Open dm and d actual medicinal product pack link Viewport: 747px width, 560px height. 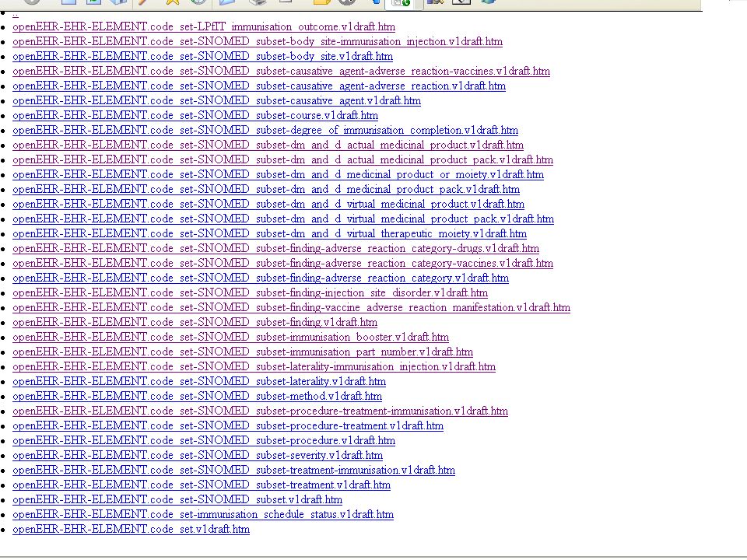pyautogui.click(x=283, y=159)
